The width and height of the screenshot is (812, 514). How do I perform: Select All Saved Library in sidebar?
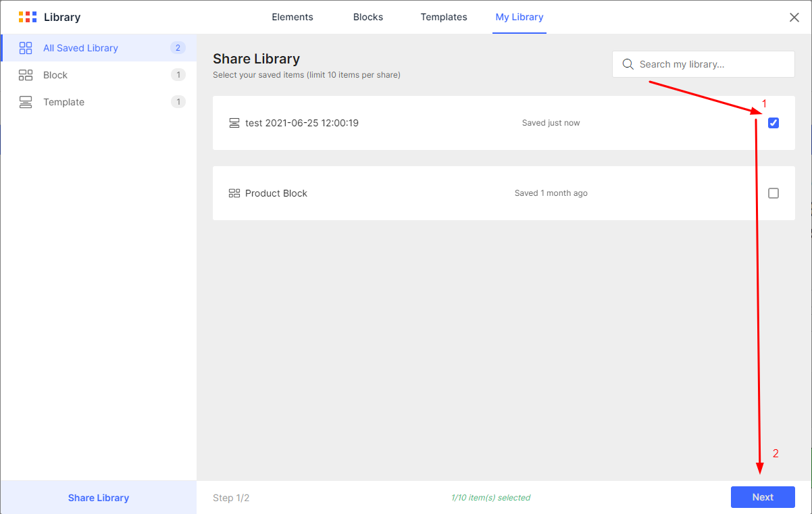(80, 48)
